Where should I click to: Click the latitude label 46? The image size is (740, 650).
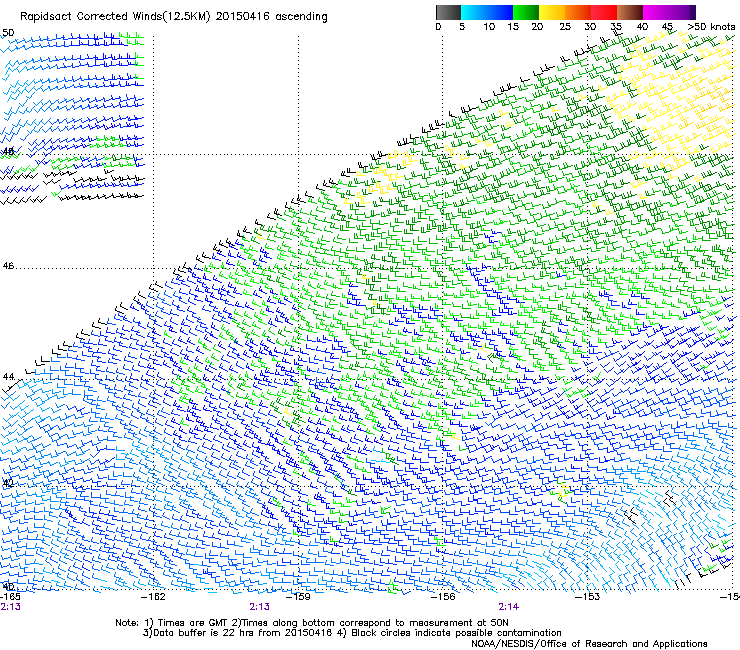(8, 266)
